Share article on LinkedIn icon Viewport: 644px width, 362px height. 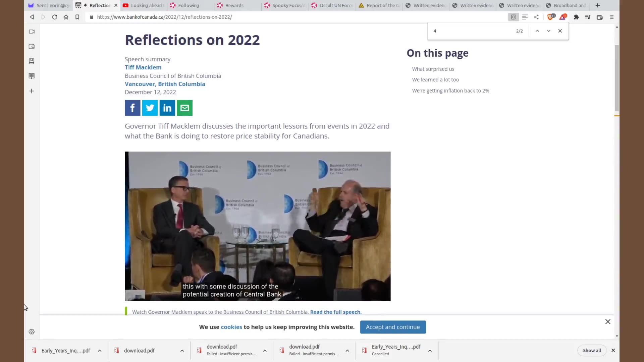167,108
